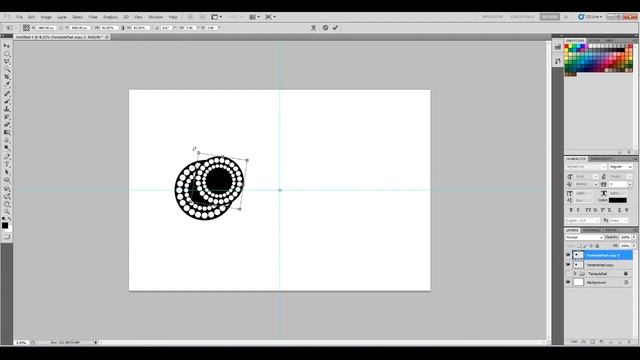Select the Background layer thumbnail
640x360 pixels.
(x=578, y=282)
